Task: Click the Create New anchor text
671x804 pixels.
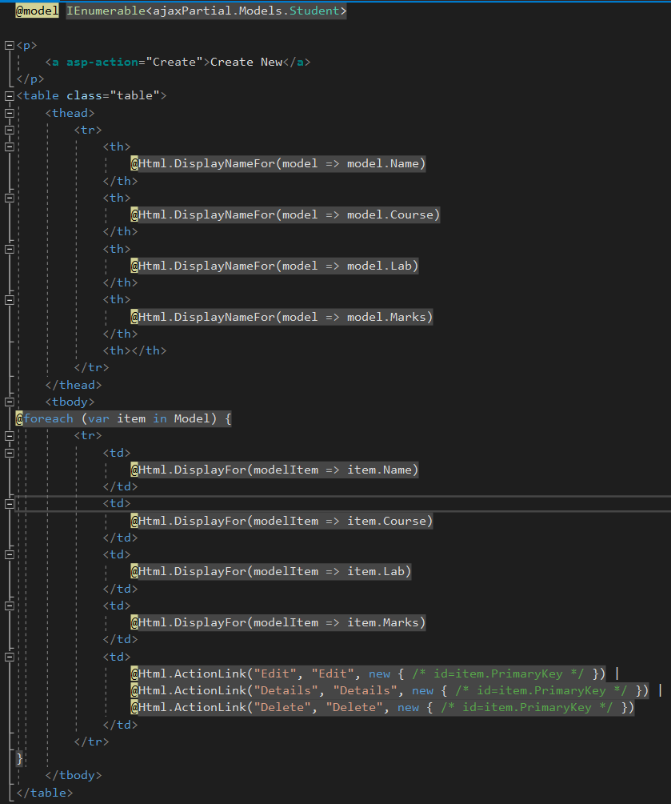Action: coord(246,62)
